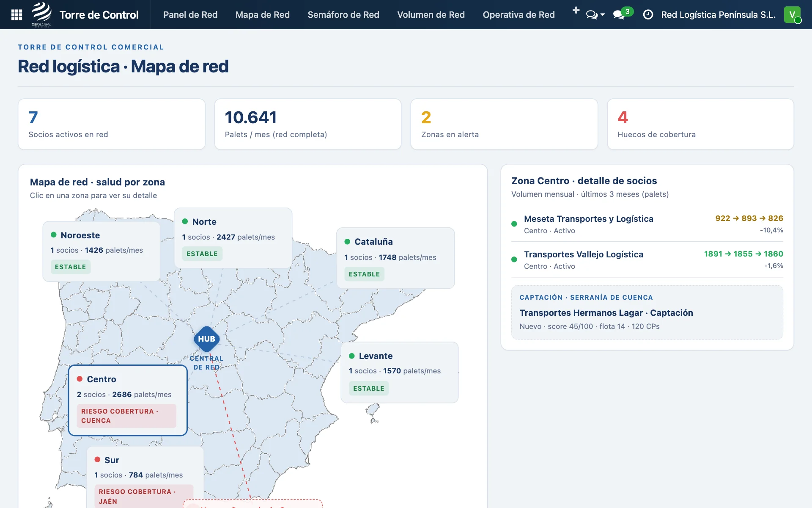This screenshot has height=508, width=812.
Task: Open the Zonas en alerta card
Action: pyautogui.click(x=504, y=124)
